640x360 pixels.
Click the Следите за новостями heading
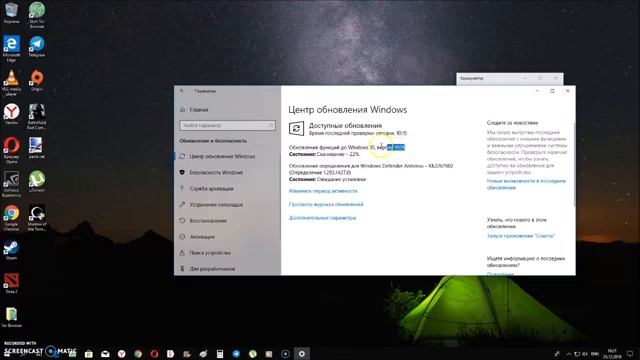(512, 122)
